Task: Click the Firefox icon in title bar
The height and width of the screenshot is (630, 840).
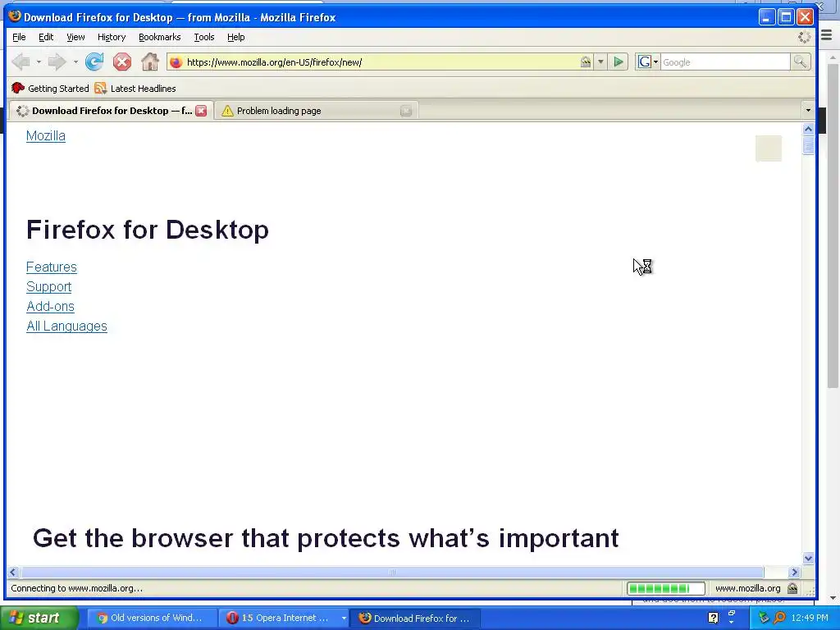Action: pyautogui.click(x=15, y=16)
